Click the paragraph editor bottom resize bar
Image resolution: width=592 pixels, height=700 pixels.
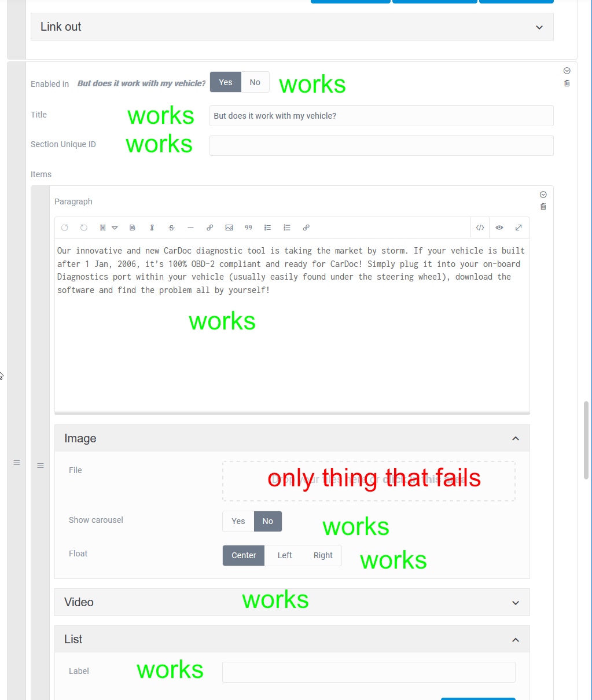[x=292, y=413]
